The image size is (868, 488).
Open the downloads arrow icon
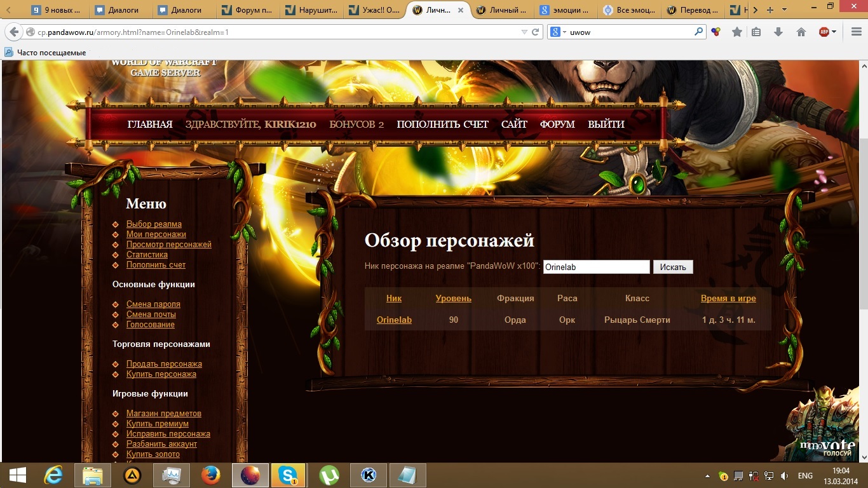point(778,32)
